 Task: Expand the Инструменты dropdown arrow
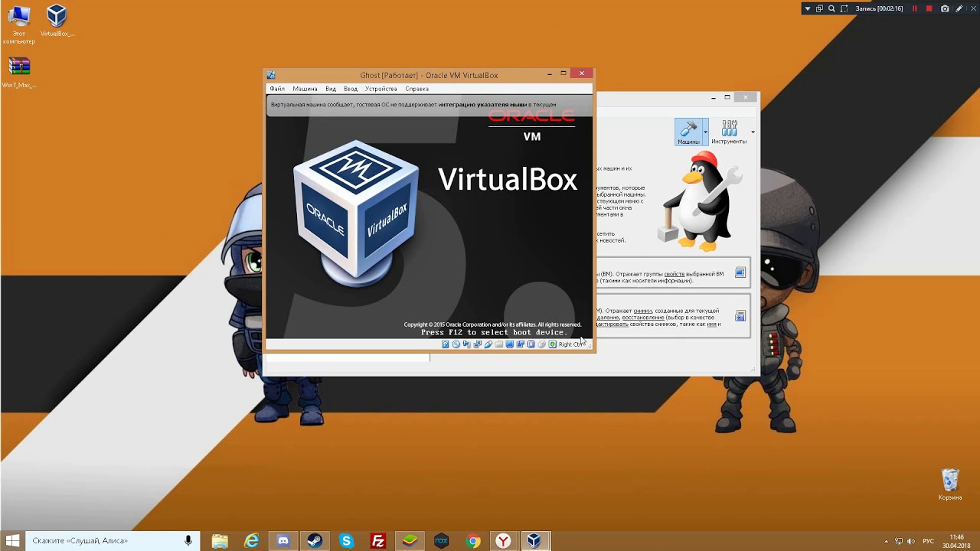pos(753,132)
